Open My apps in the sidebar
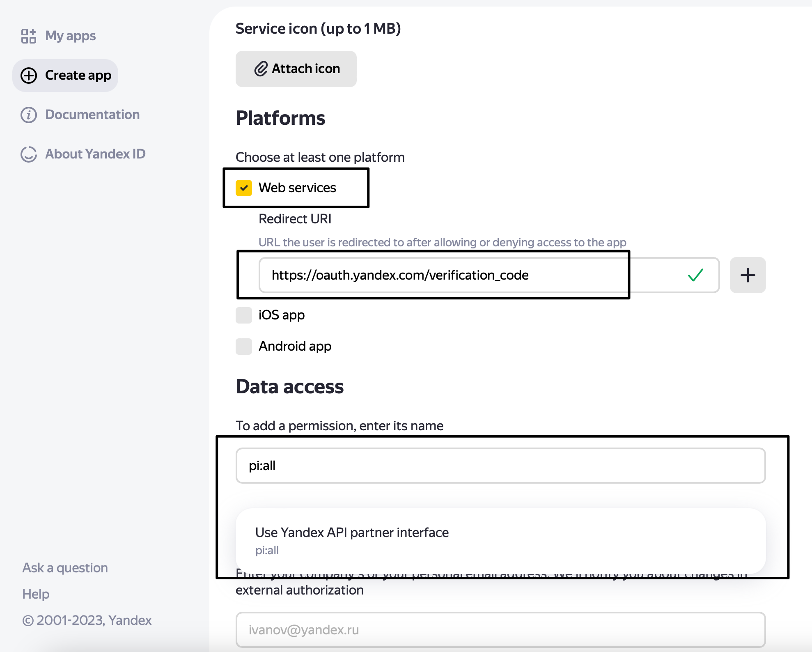 pos(71,36)
